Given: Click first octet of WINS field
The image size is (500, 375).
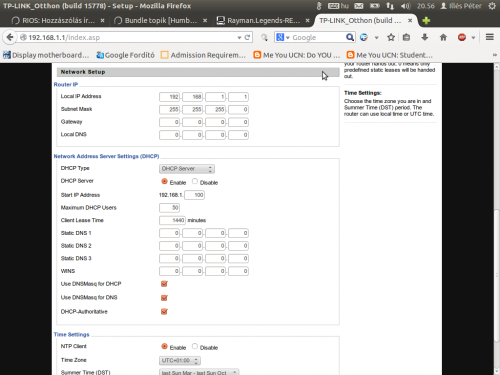Looking at the screenshot, I should (169, 271).
